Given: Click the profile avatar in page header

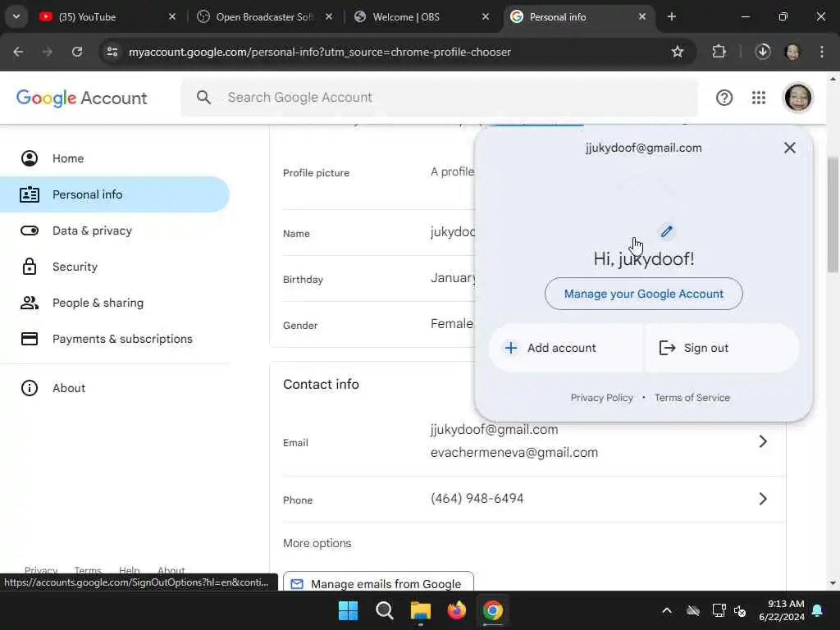Looking at the screenshot, I should coord(797,98).
